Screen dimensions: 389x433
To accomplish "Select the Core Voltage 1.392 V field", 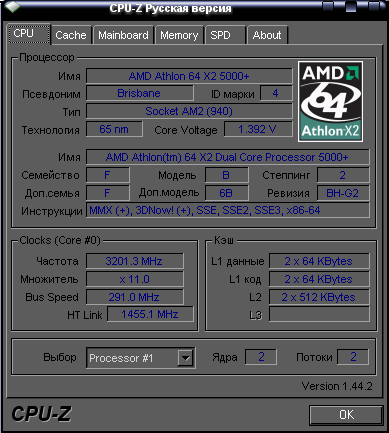I will pos(258,129).
